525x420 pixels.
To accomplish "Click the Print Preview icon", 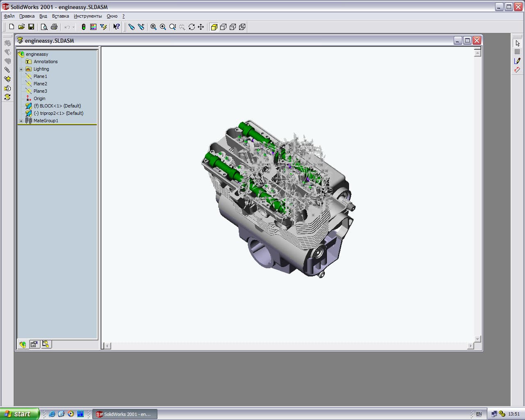I will click(44, 27).
